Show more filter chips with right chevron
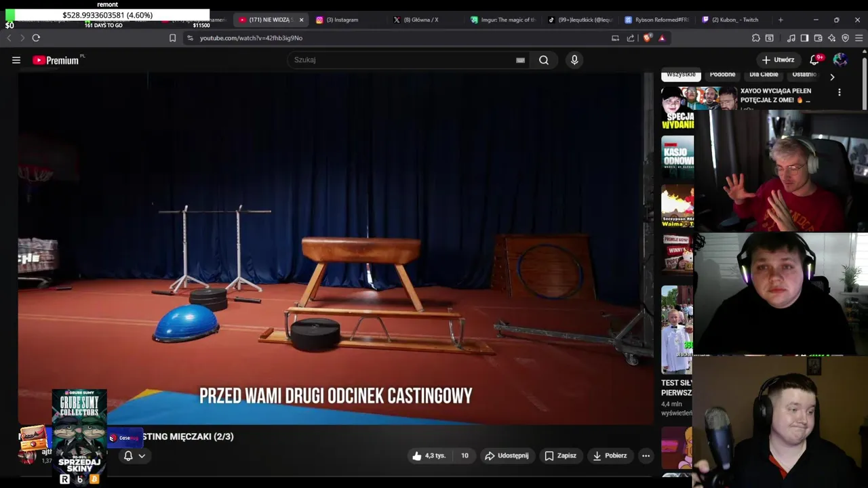This screenshot has width=868, height=488. coord(832,77)
